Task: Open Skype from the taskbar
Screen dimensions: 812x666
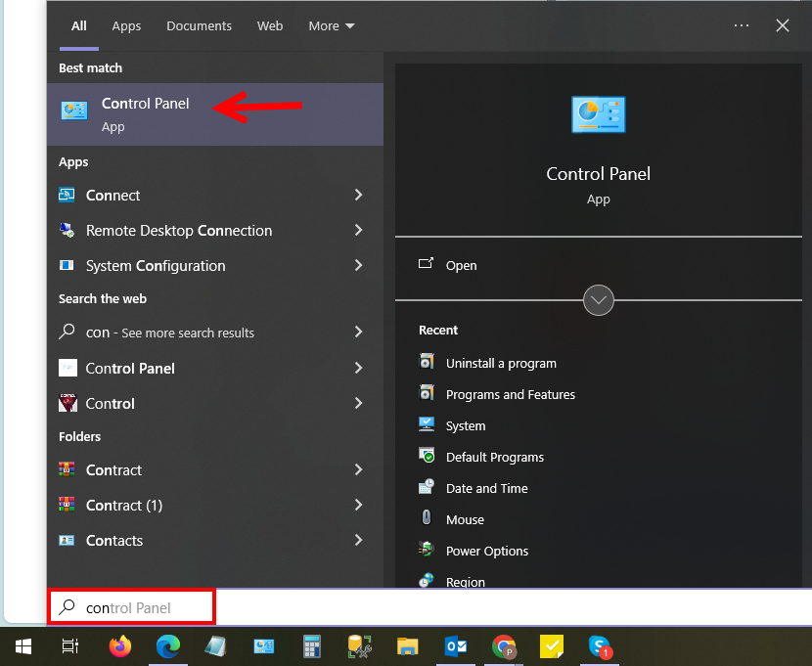Action: coord(600,646)
